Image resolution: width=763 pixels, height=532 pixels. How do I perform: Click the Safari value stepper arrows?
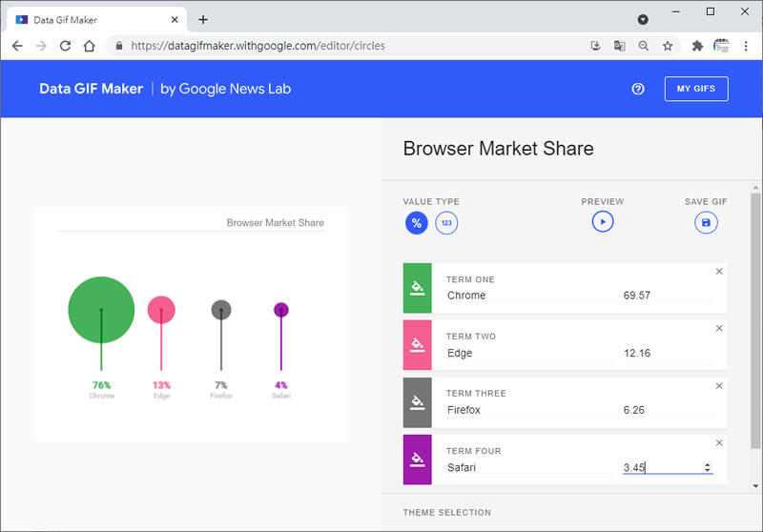(x=707, y=467)
